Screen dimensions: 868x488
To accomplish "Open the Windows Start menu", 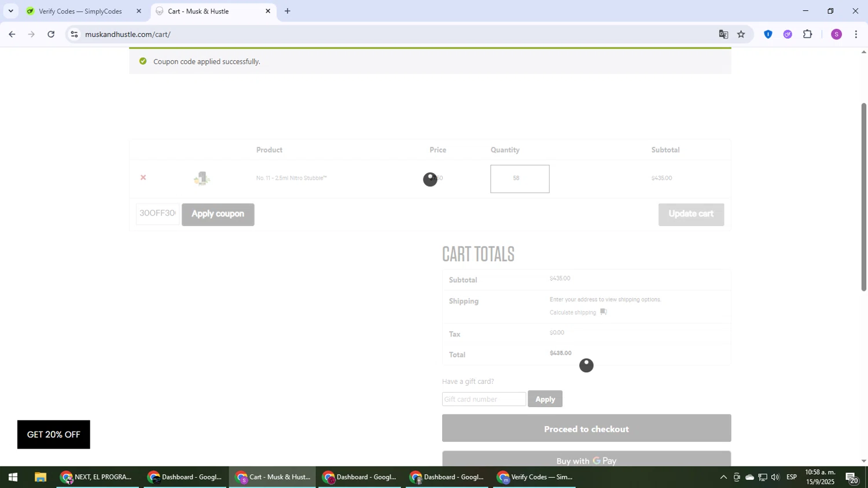I will pos(13,478).
